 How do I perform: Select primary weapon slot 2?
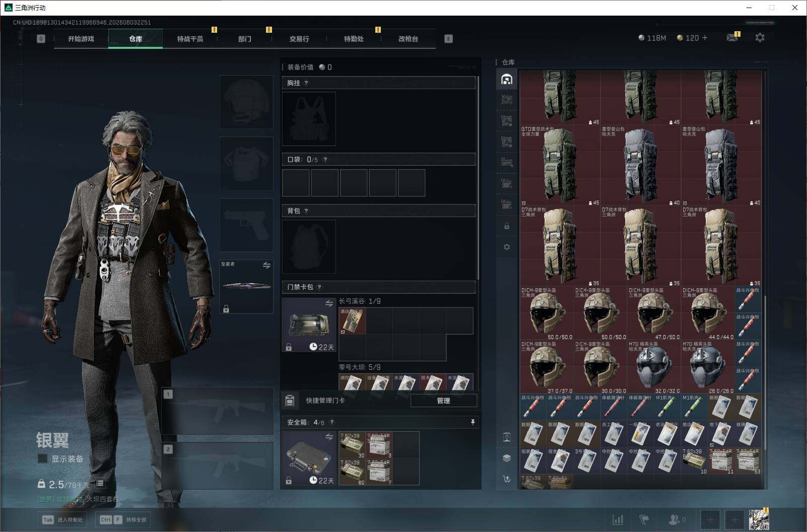tap(218, 465)
